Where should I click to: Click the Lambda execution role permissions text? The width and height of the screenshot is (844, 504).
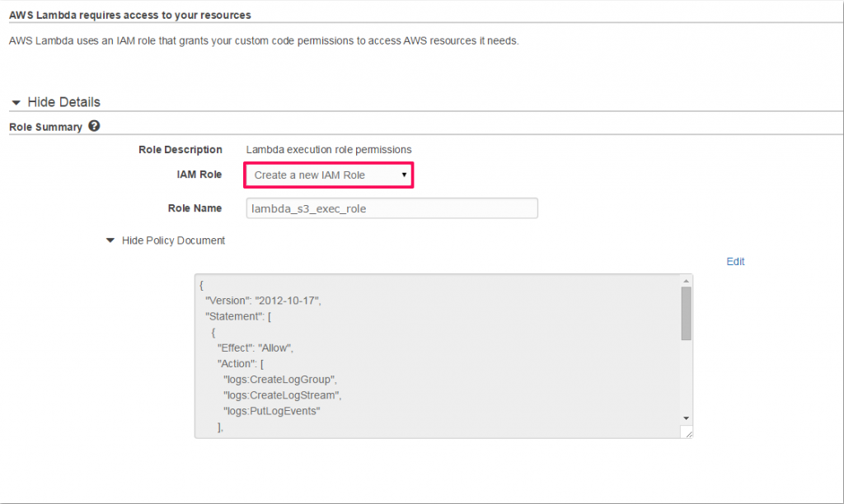coord(329,150)
